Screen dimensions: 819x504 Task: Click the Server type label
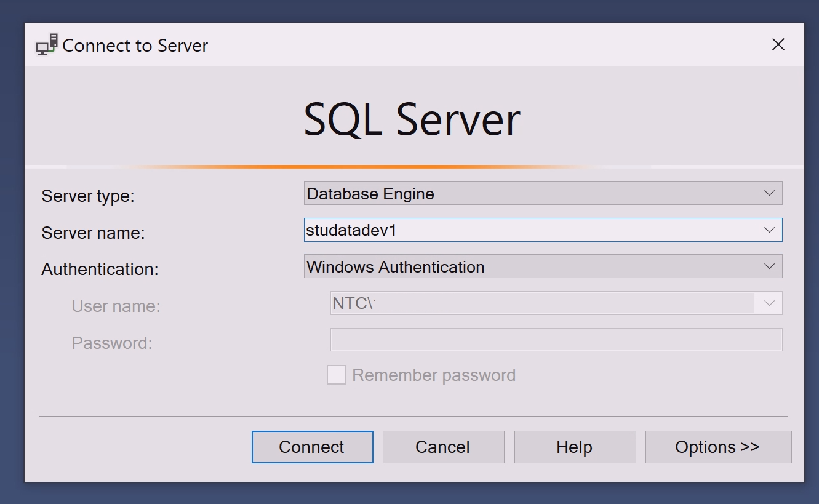click(x=87, y=196)
